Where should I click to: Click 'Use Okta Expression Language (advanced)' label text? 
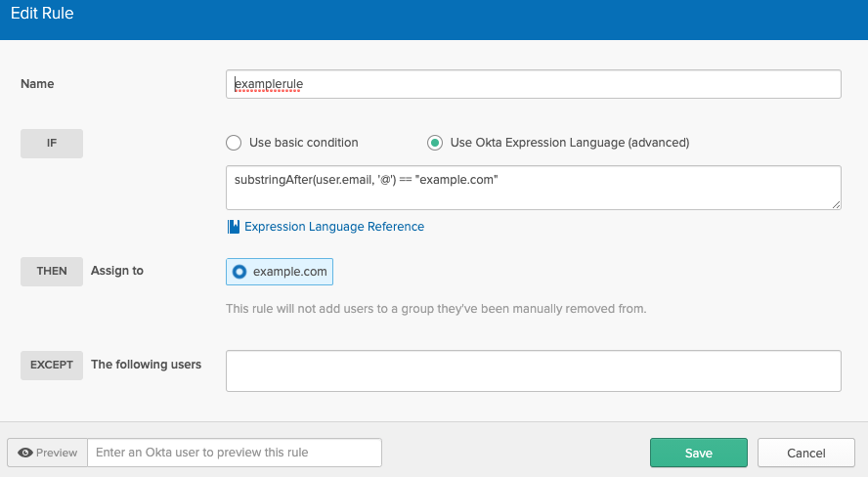click(x=570, y=143)
